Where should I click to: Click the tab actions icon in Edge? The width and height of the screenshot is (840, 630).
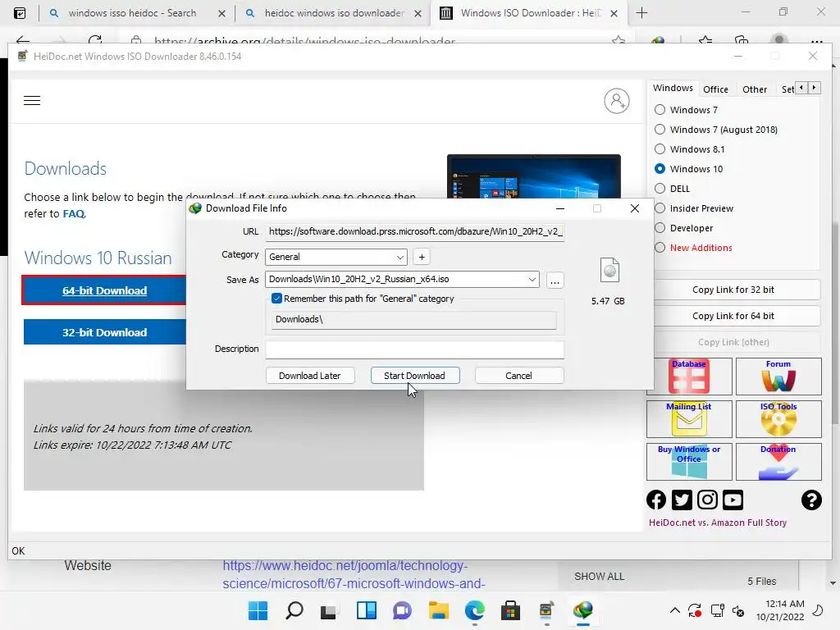[x=20, y=13]
